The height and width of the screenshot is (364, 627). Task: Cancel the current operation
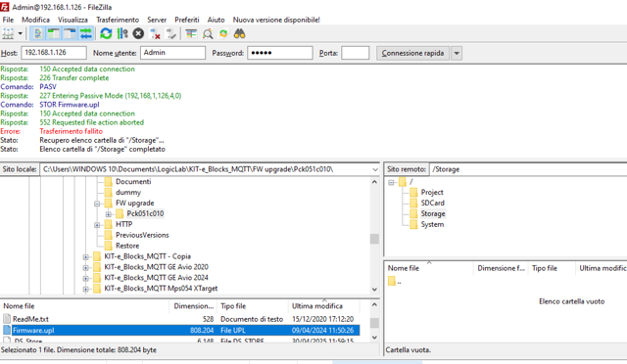click(138, 34)
